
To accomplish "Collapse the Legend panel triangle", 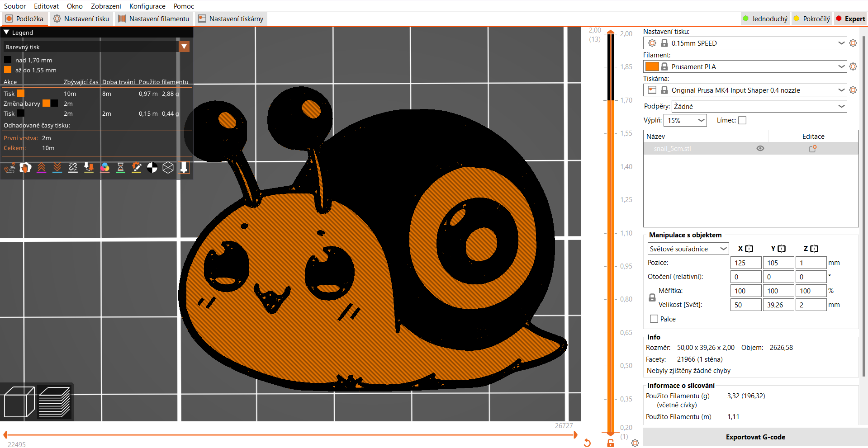I will point(6,33).
